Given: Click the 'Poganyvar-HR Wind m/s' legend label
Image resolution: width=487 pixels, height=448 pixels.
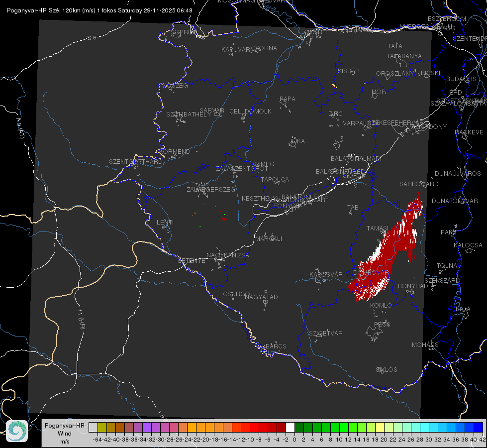Looking at the screenshot, I should point(65,434).
